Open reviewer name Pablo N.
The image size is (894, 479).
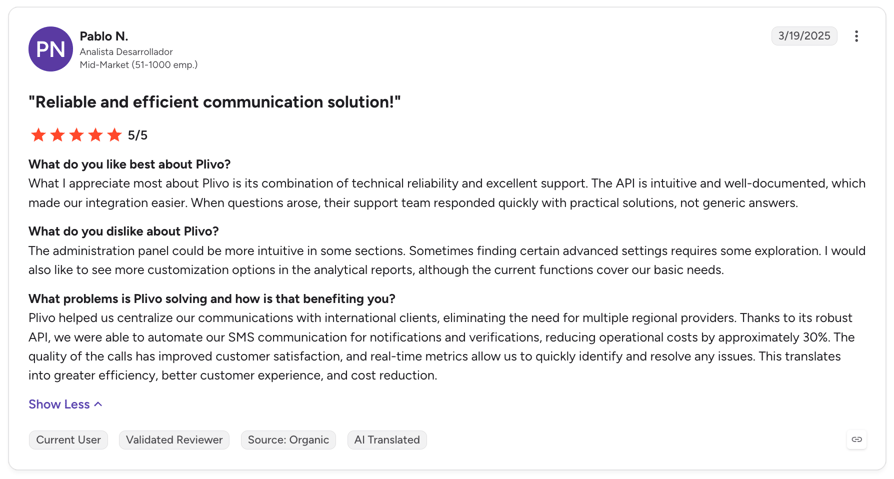(x=104, y=36)
